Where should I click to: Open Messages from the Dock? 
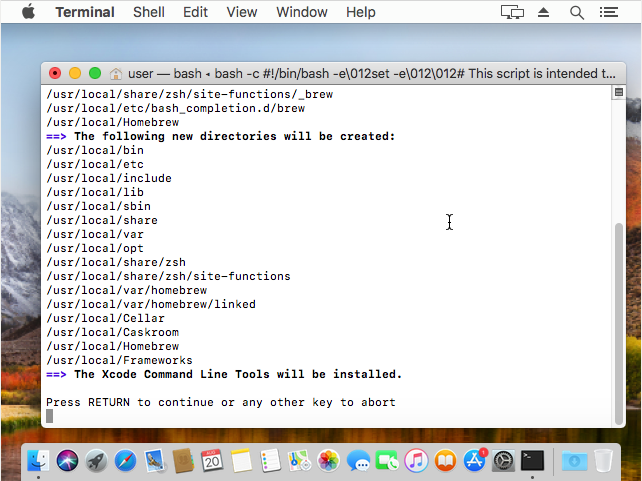358,461
